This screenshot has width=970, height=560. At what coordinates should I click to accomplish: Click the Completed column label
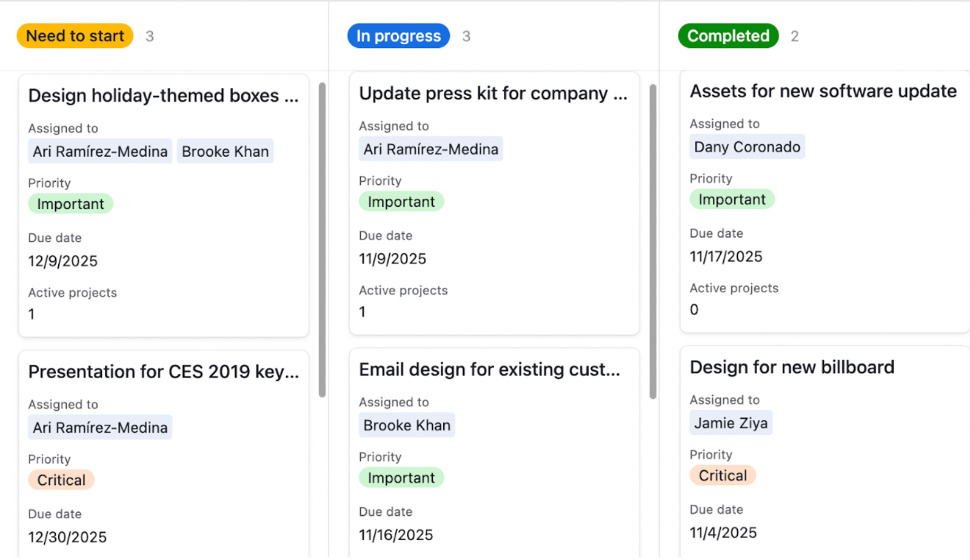pos(728,36)
